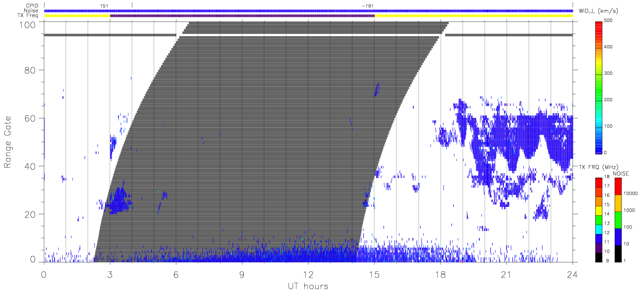This screenshot has height=297, width=644.
Task: Click the blue Noise strip along the top
Action: tap(308, 10)
